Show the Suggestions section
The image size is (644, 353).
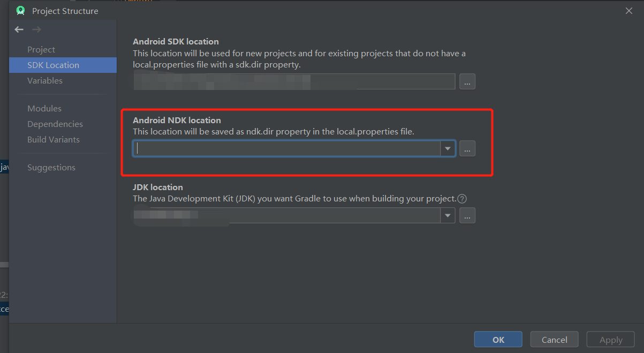51,167
